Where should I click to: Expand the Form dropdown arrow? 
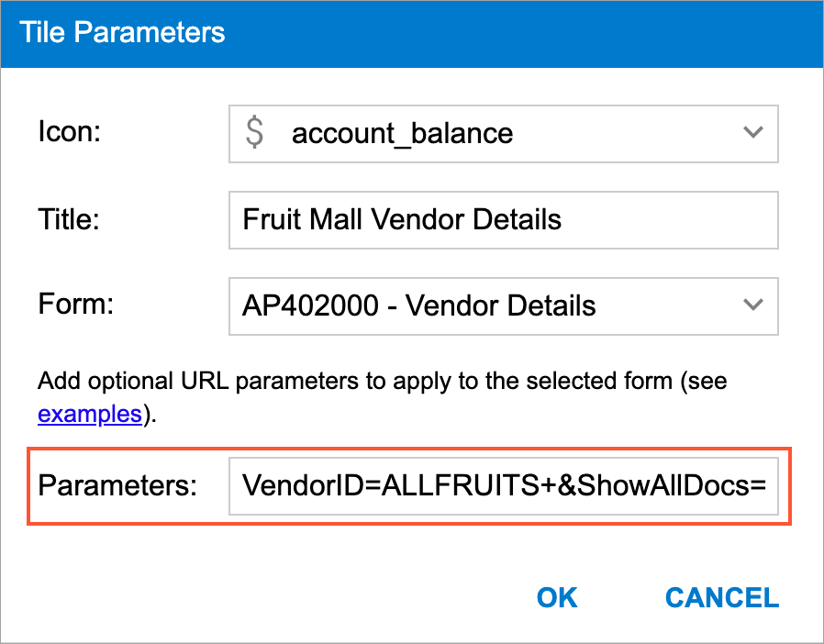pos(752,305)
